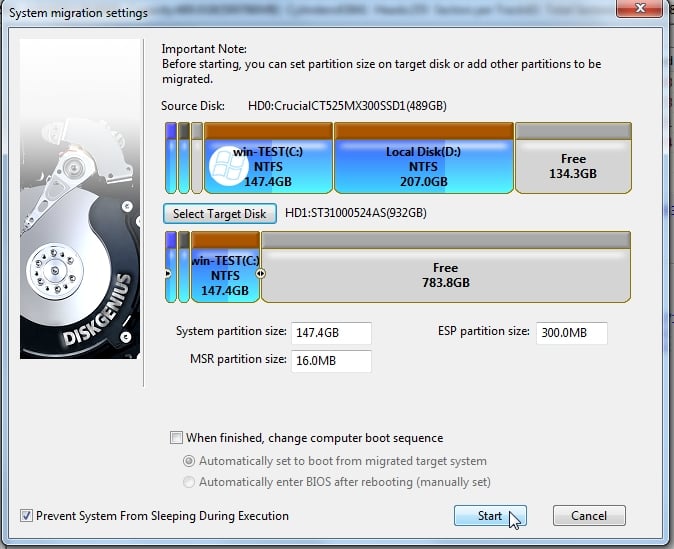Viewport: 674px width, 549px height.
Task: Select source disk win-TEST(C:) partition block
Action: [269, 158]
